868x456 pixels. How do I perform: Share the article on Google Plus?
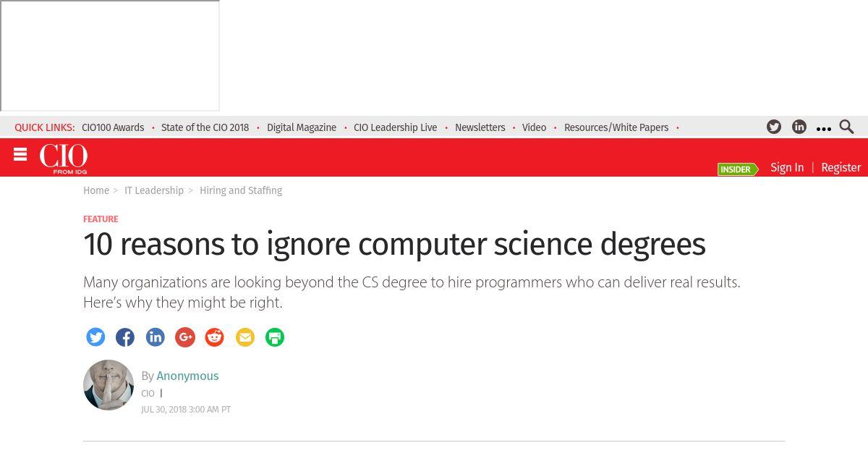click(185, 337)
